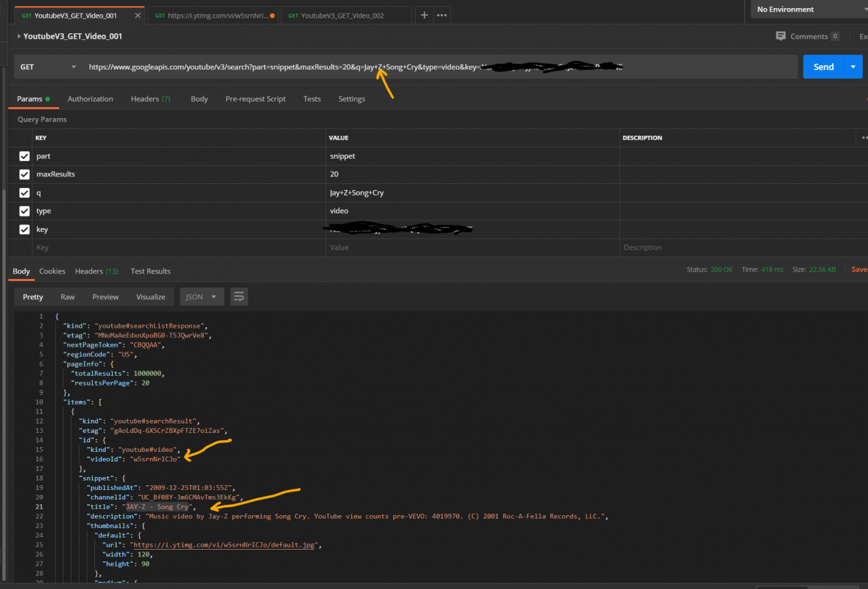868x589 pixels.
Task: Collapse the YoutubeV3_GET_Video_001 request title arrow
Action: click(18, 37)
